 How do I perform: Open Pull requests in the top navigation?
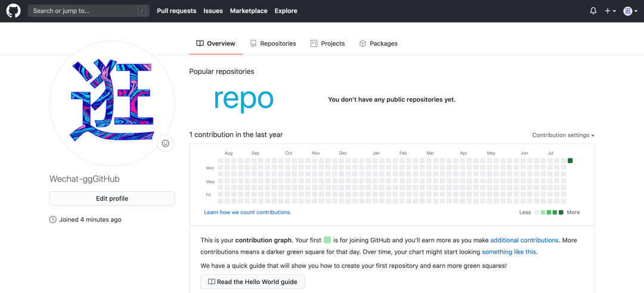coord(177,11)
